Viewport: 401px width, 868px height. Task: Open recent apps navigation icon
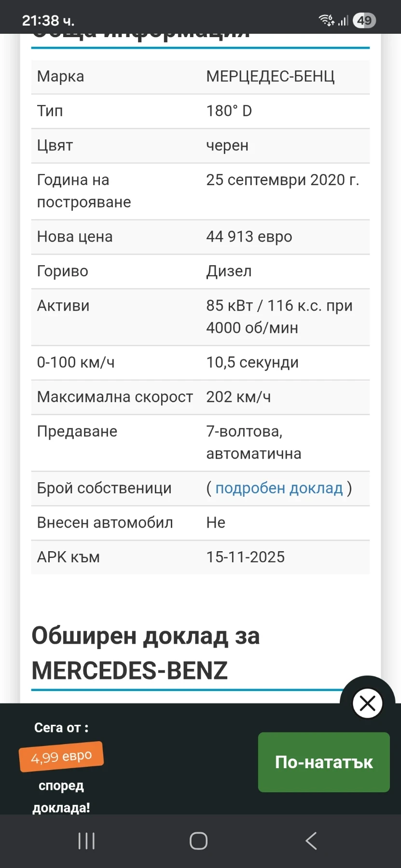tap(86, 841)
